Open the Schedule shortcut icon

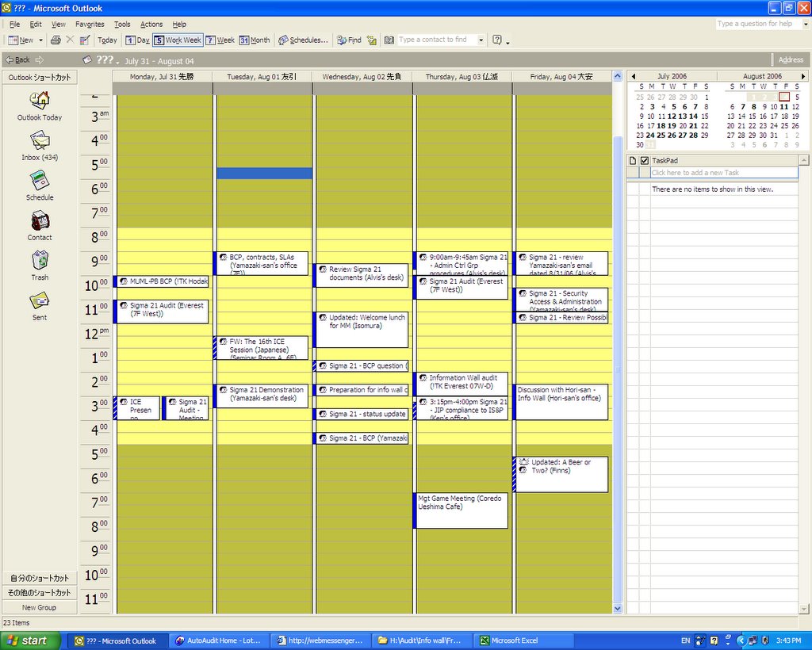pos(40,180)
